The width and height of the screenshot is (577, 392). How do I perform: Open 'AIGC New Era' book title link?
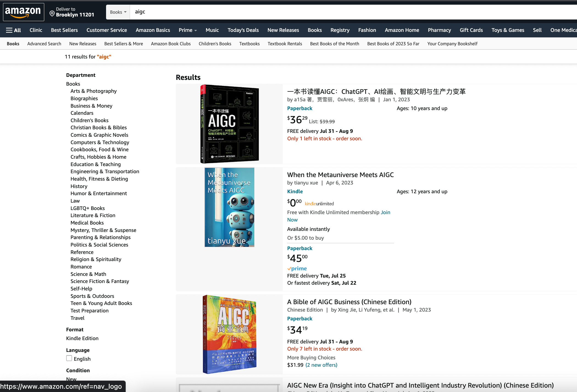420,385
